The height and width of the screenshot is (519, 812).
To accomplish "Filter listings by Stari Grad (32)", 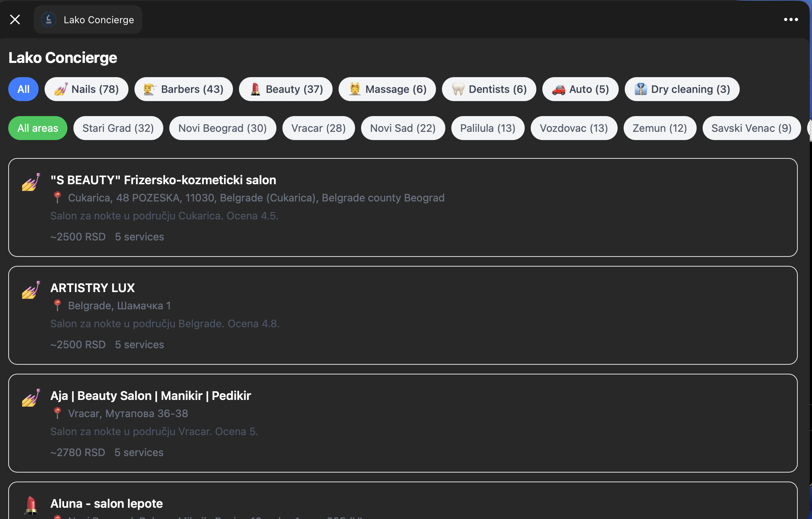I will tap(118, 128).
